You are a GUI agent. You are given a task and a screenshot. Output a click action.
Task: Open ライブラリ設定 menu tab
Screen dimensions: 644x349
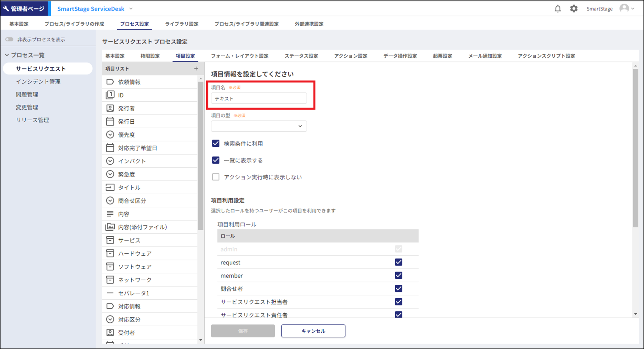(x=182, y=24)
